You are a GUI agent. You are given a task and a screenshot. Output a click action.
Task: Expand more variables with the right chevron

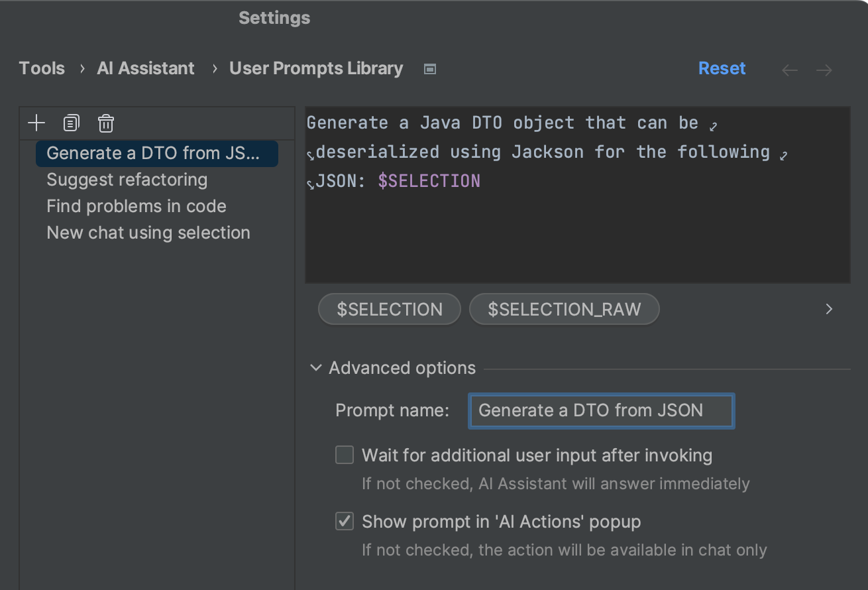[x=828, y=309]
